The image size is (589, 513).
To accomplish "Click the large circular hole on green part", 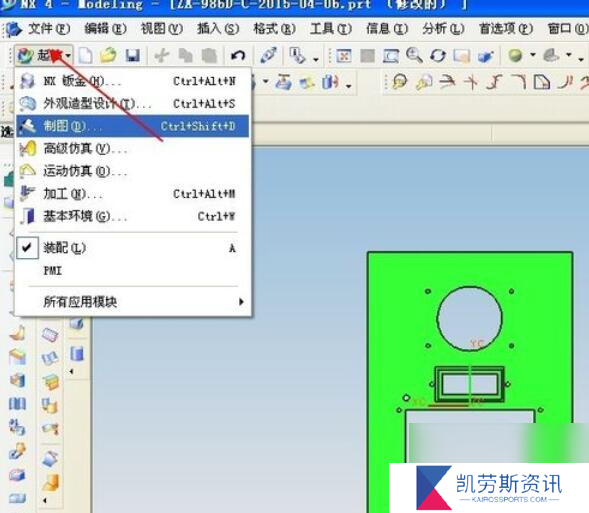I will click(x=470, y=318).
